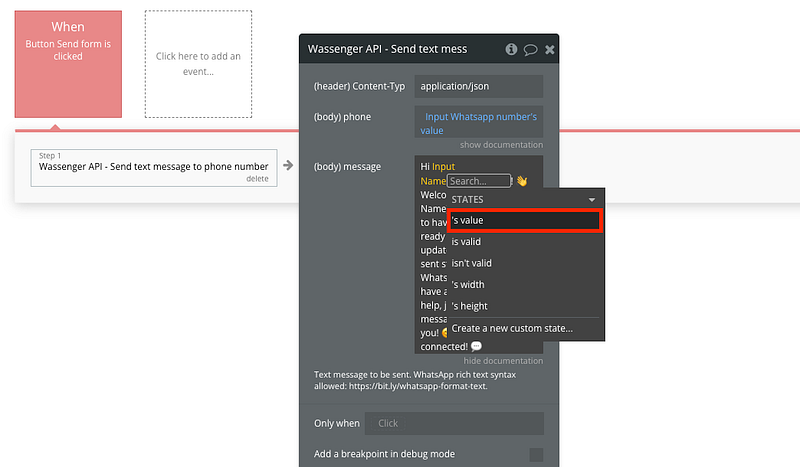Viewport: 800px width, 467px height.
Task: Click the Only when condition field
Action: click(x=454, y=423)
